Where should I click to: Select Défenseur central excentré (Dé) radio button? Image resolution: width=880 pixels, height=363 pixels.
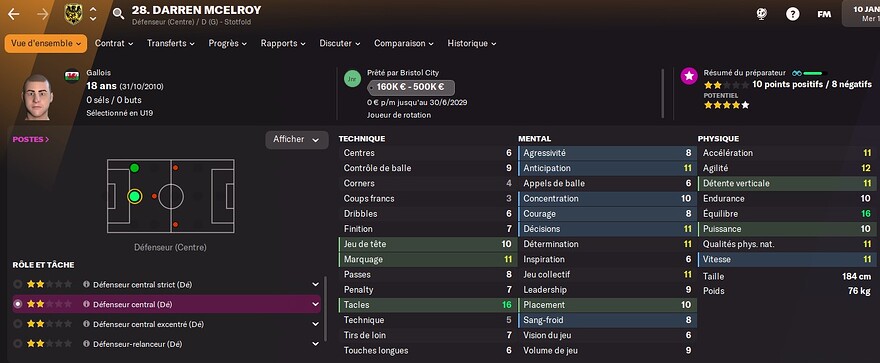click(x=17, y=324)
